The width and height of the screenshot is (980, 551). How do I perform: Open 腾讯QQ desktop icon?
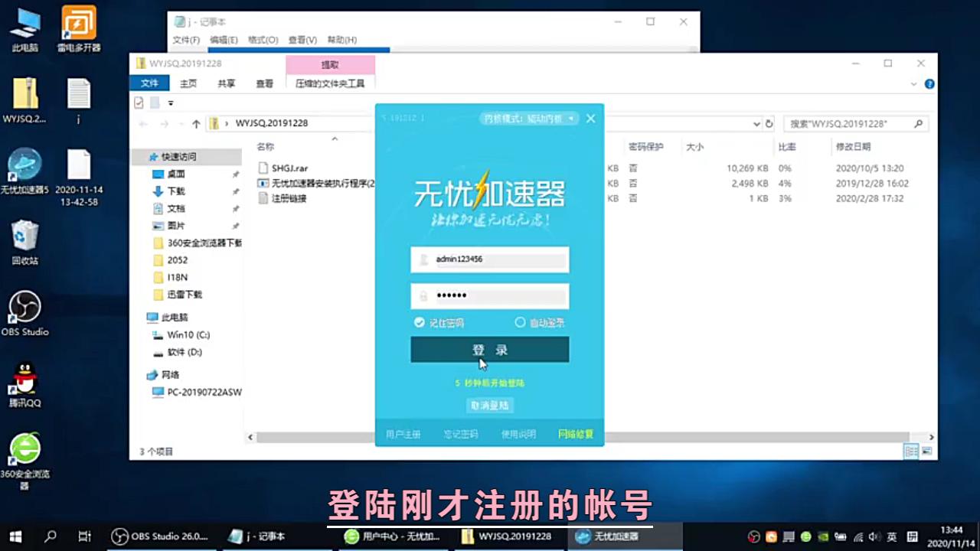[24, 384]
